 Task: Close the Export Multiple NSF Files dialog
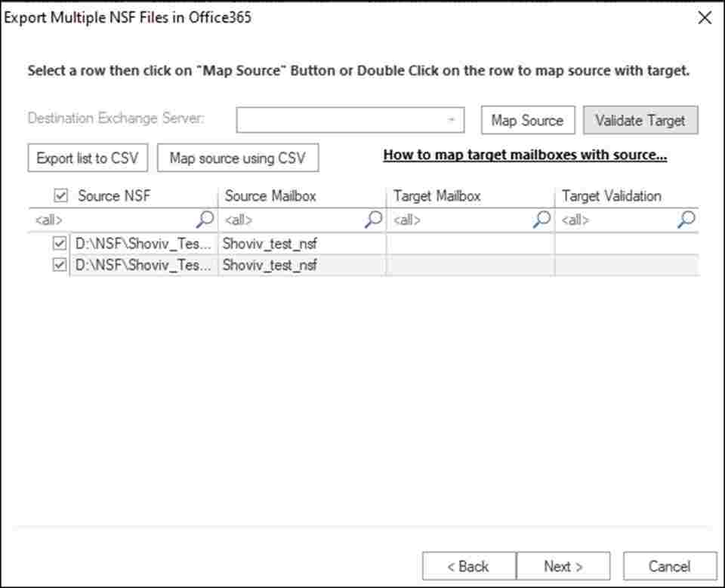(x=704, y=18)
